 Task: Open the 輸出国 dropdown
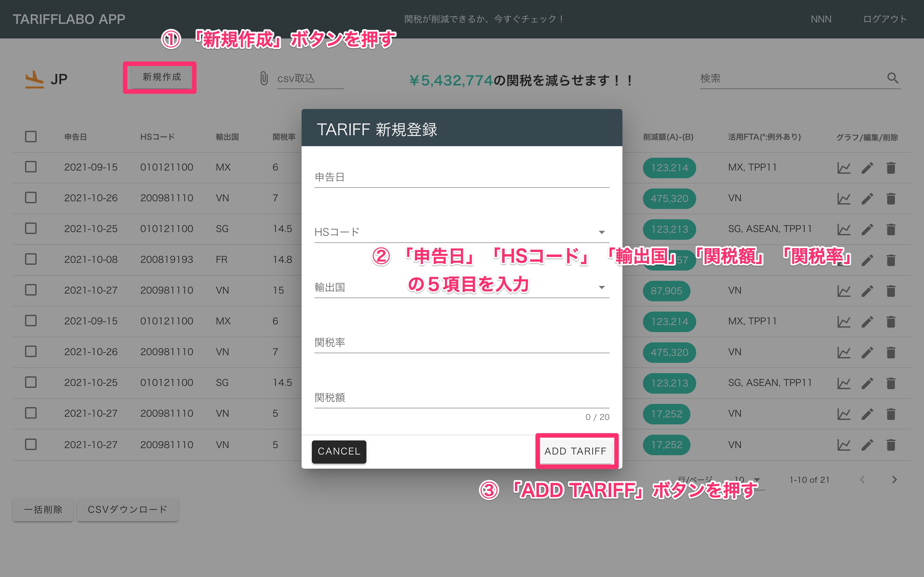(x=601, y=287)
